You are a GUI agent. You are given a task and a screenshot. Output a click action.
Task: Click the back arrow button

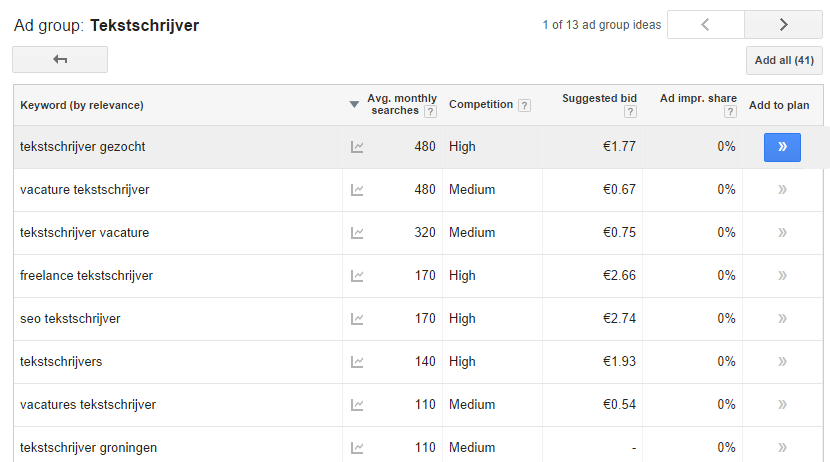pyautogui.click(x=60, y=60)
